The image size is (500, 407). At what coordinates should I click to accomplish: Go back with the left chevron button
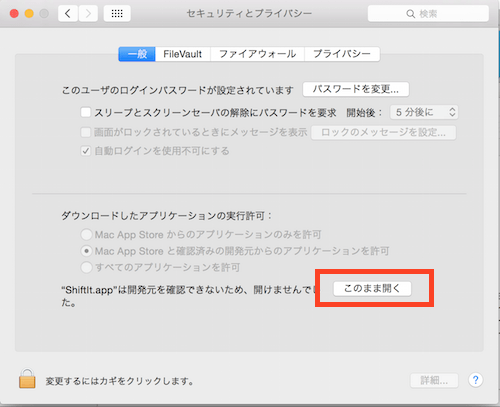(x=68, y=13)
